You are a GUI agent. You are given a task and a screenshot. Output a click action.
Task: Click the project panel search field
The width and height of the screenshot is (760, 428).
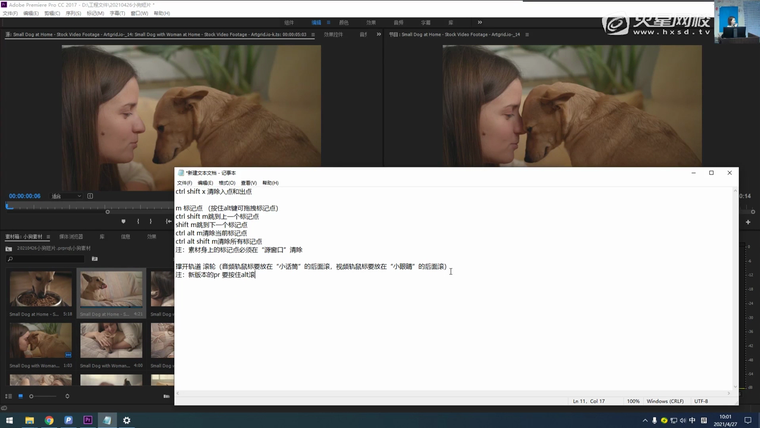pos(45,259)
